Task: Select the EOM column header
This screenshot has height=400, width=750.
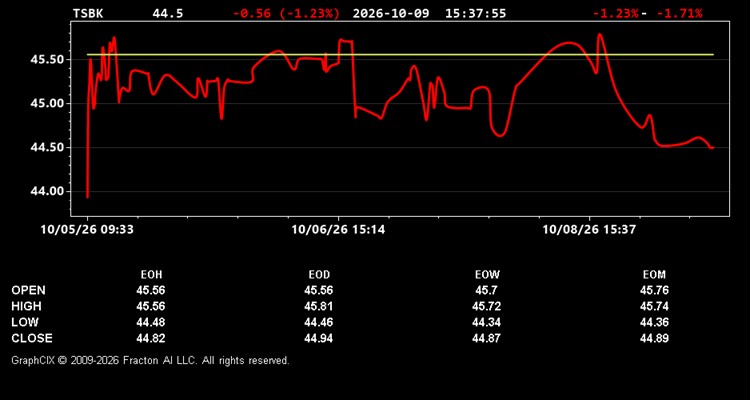Action: click(654, 275)
